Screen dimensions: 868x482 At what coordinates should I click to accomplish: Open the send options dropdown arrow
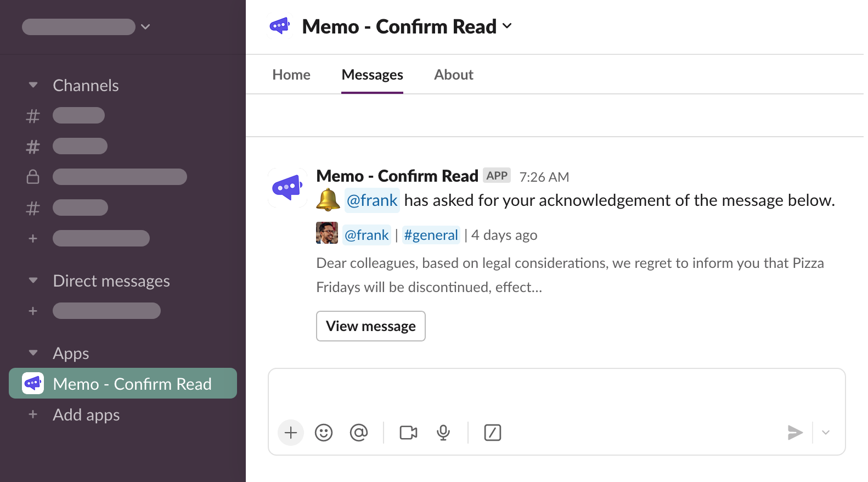pos(826,433)
